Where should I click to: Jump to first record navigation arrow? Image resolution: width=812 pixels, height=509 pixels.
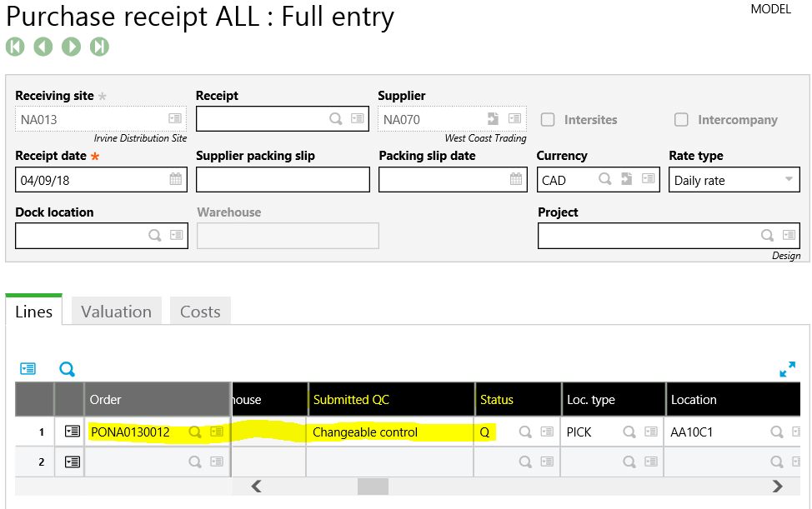[x=15, y=47]
